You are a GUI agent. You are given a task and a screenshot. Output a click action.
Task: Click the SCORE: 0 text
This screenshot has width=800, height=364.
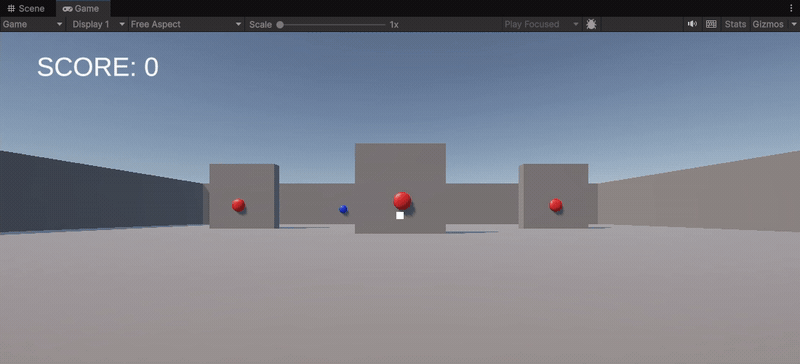(x=98, y=67)
